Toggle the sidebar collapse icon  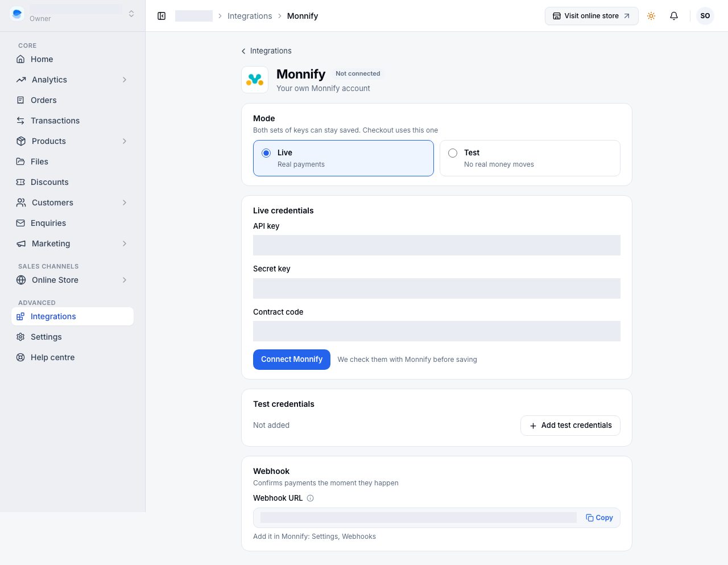162,16
